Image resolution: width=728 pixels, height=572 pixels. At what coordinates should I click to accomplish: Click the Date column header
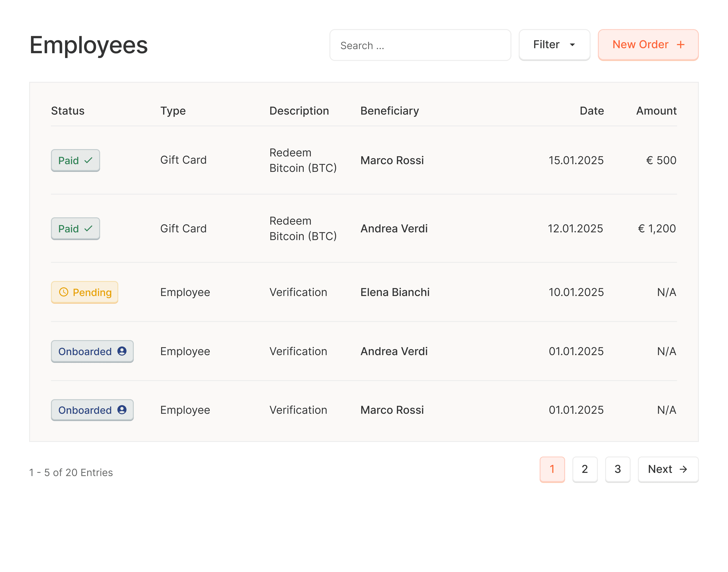[x=592, y=111]
